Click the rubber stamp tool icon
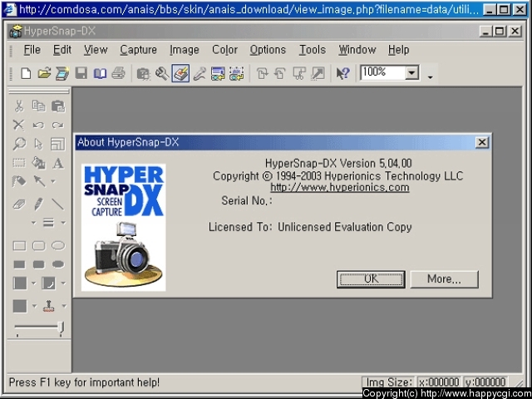532x399 pixels. (49, 306)
